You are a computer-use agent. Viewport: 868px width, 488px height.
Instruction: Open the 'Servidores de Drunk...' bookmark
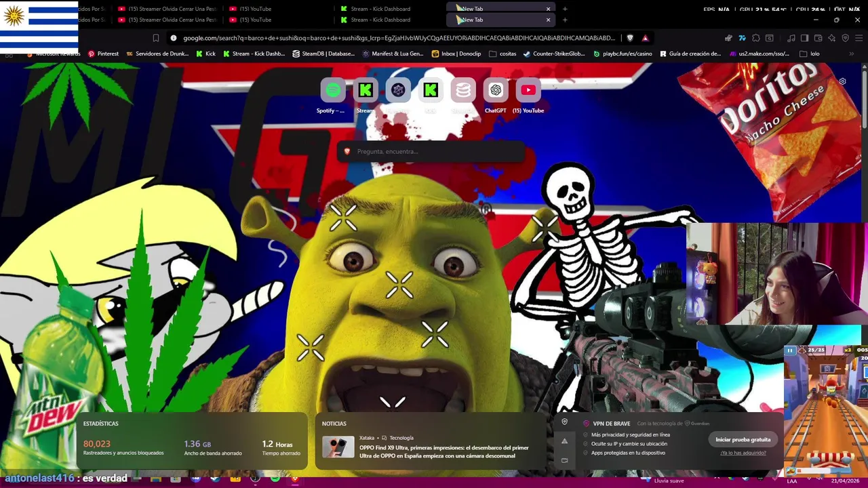[157, 54]
